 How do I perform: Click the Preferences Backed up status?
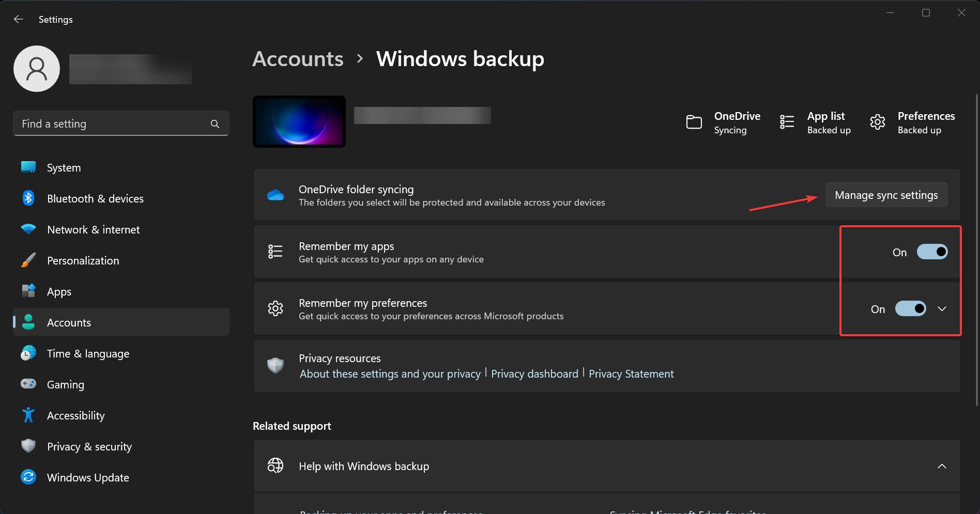tap(919, 130)
